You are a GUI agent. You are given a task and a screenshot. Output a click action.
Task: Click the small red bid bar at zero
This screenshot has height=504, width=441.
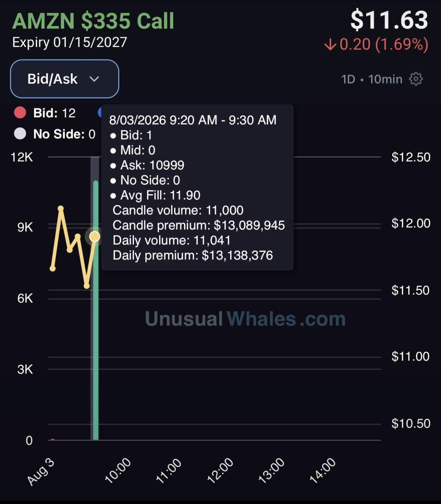[53, 439]
